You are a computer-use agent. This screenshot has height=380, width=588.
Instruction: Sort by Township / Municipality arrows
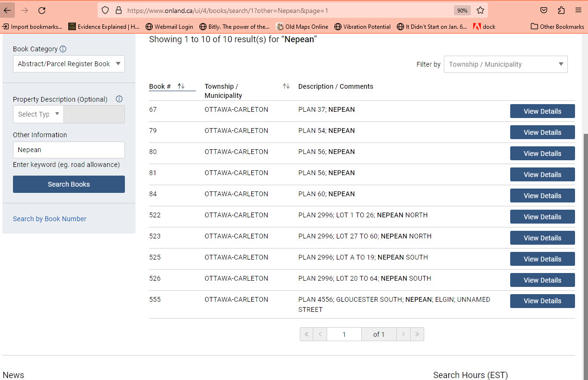[286, 86]
